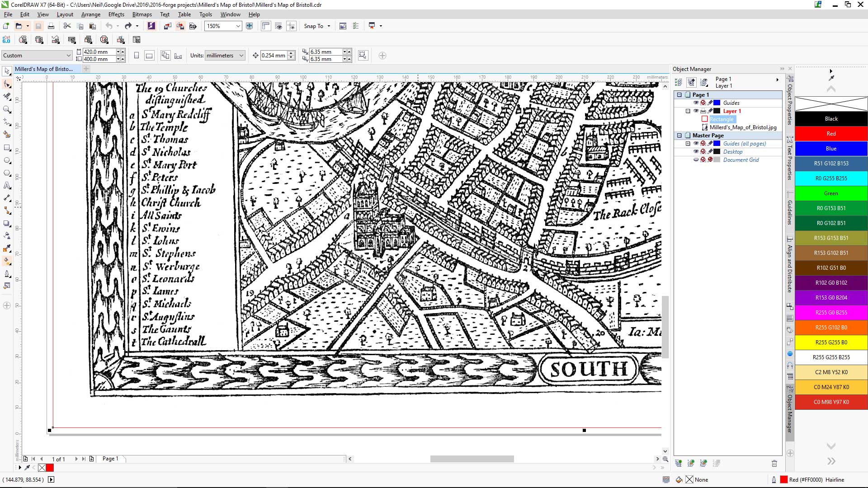
Task: Toggle Edit Across Layers in Object Manager
Action: [691, 82]
